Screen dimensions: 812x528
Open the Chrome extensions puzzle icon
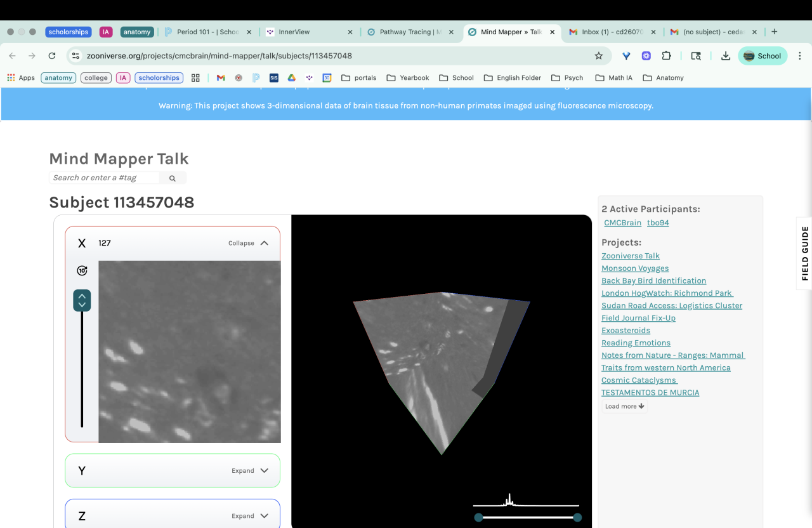coord(666,56)
